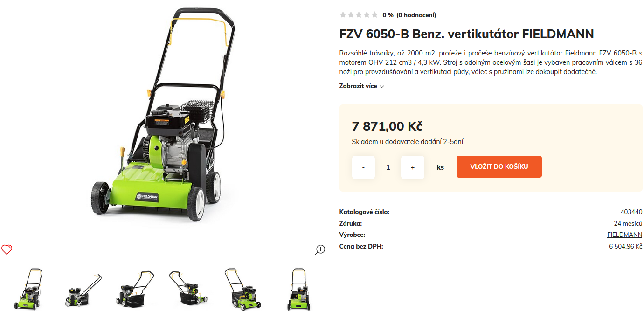The width and height of the screenshot is (644, 311).
Task: Click the first rating star
Action: click(343, 15)
